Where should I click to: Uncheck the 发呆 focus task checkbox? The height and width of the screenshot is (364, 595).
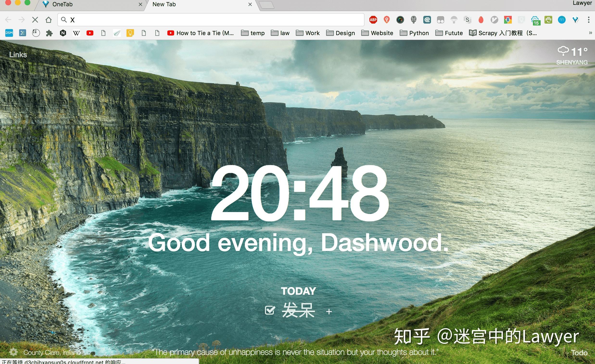[x=270, y=310]
